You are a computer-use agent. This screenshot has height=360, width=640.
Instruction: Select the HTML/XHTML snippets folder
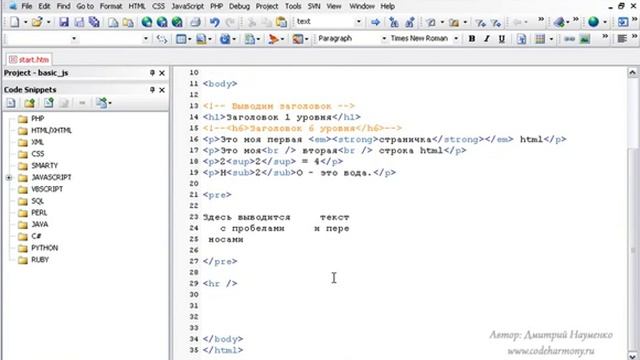(x=51, y=131)
